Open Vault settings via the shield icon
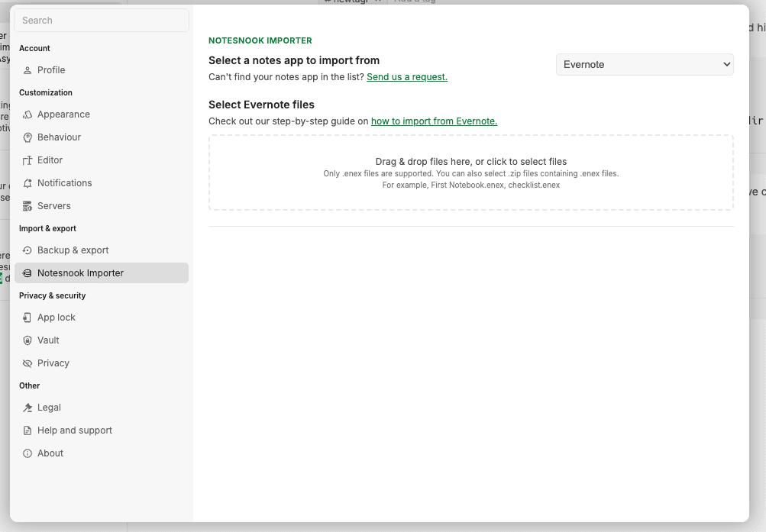Screen dimensions: 766x532 tap(27, 340)
